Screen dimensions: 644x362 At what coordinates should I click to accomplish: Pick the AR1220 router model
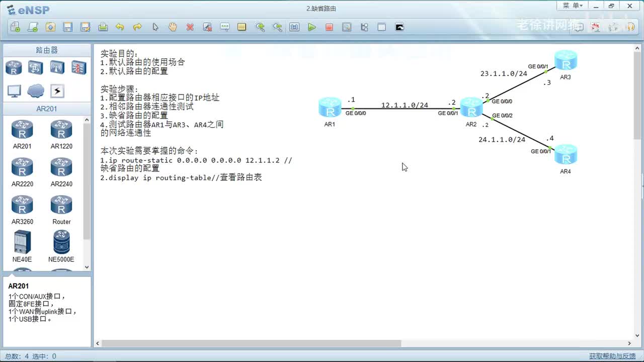coord(61,134)
